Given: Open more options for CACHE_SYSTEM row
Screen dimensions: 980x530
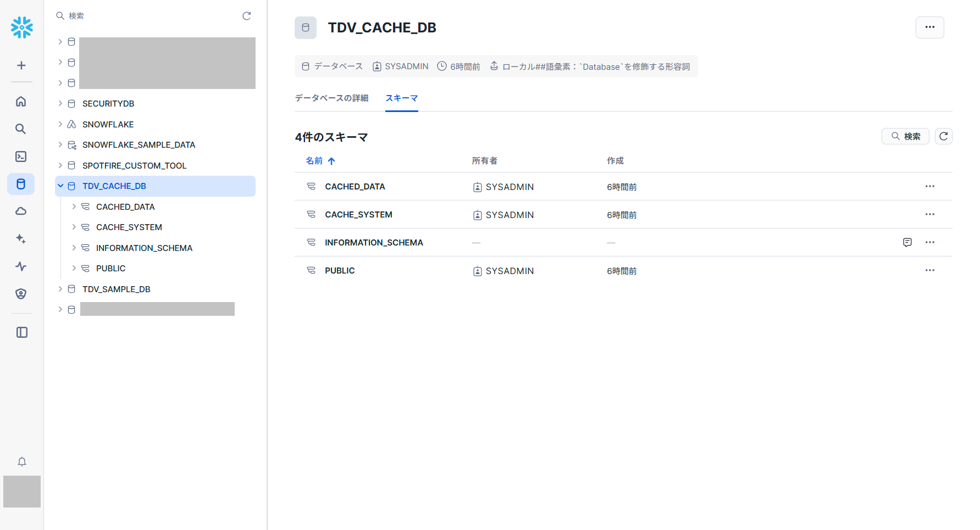Looking at the screenshot, I should pos(930,214).
